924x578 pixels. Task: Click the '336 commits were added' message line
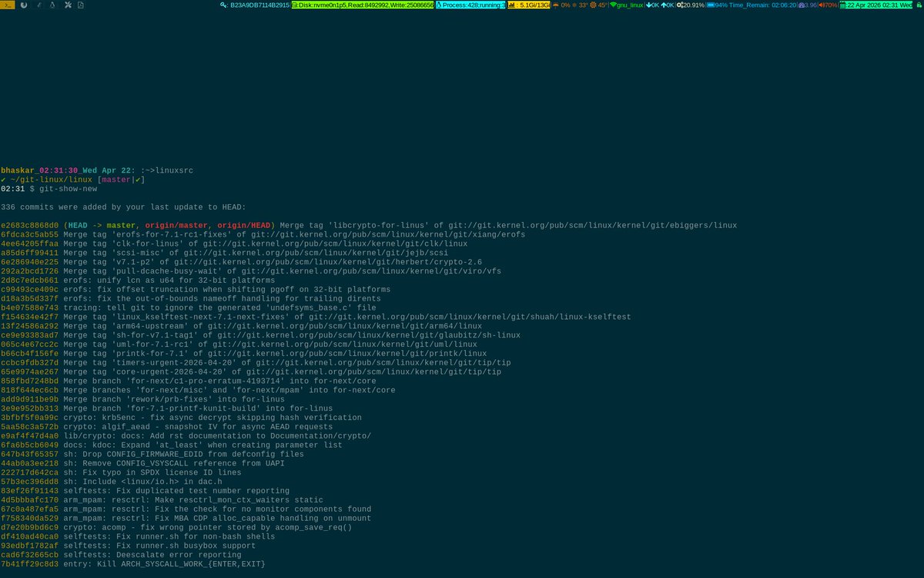pos(123,207)
